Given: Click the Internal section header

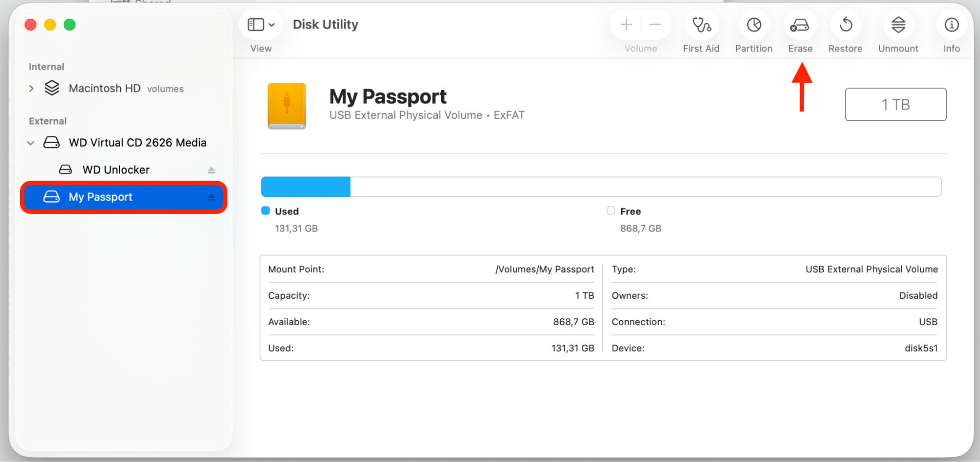Looking at the screenshot, I should click(x=47, y=67).
